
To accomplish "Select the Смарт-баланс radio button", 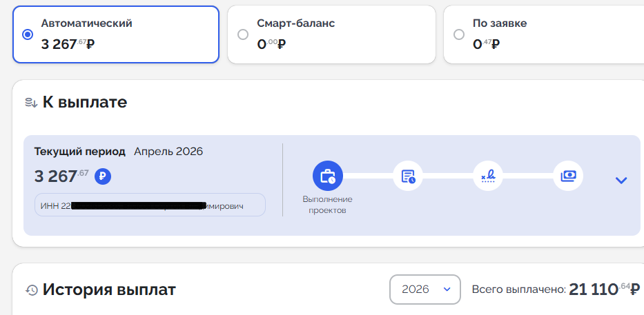I will (243, 34).
